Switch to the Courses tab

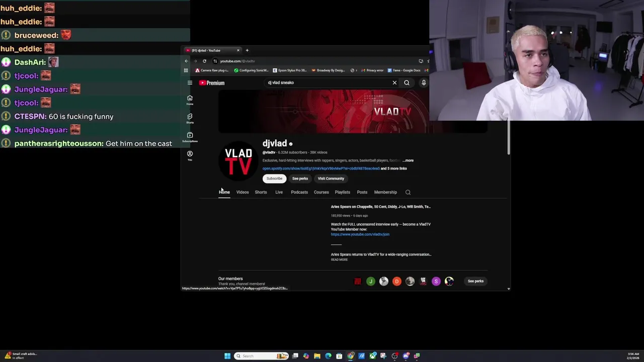(x=321, y=192)
